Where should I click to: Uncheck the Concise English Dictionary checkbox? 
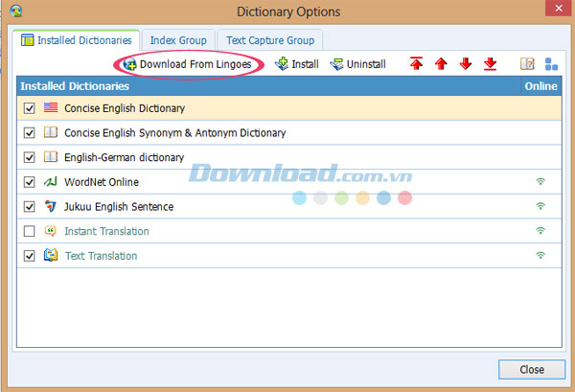point(29,108)
